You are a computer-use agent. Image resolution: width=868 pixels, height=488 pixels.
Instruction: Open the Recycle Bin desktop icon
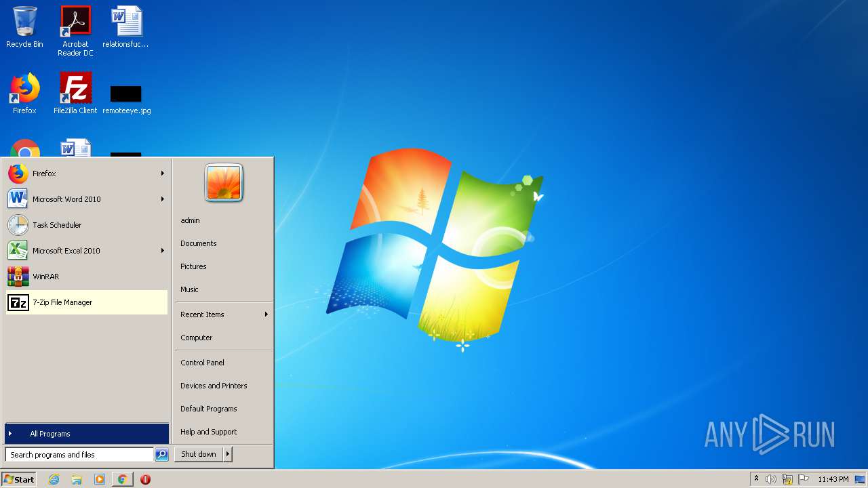(24, 27)
